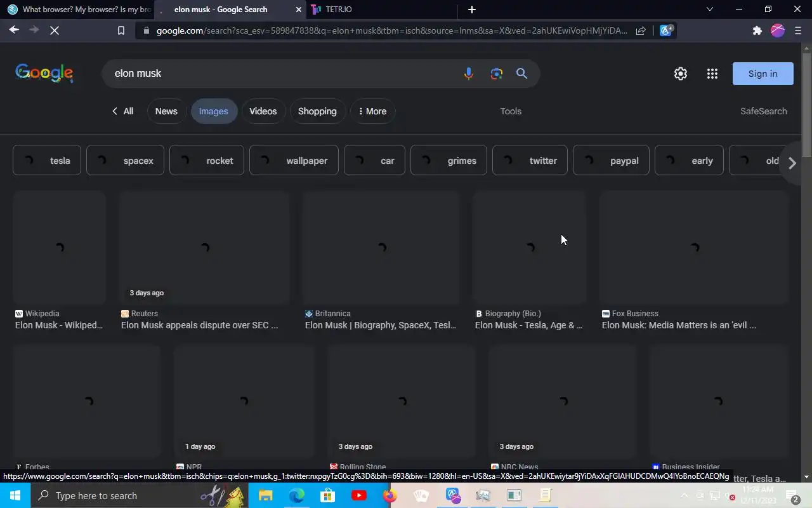Open Elon Musk appeals dispute over SEC link
812x508 pixels.
(x=199, y=325)
